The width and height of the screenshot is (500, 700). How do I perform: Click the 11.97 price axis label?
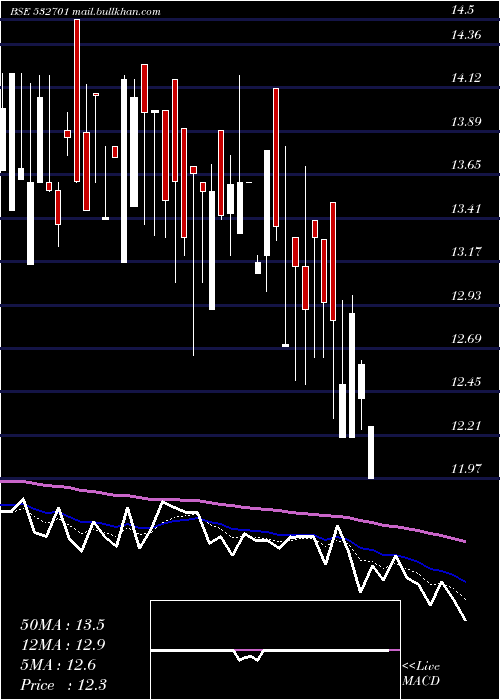pyautogui.click(x=466, y=468)
